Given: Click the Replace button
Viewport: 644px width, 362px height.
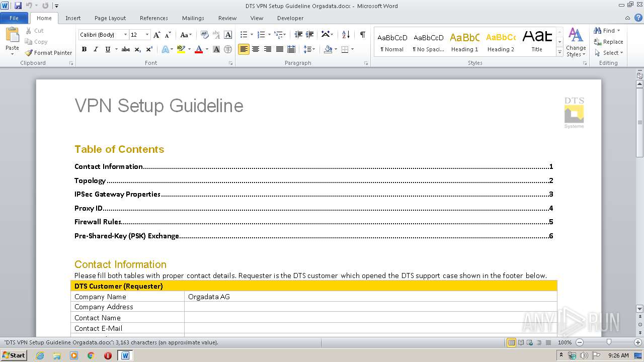Looking at the screenshot, I should click(x=609, y=42).
